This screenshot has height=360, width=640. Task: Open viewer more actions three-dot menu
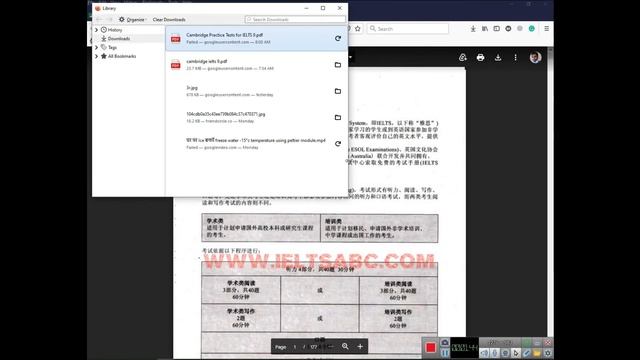516,58
